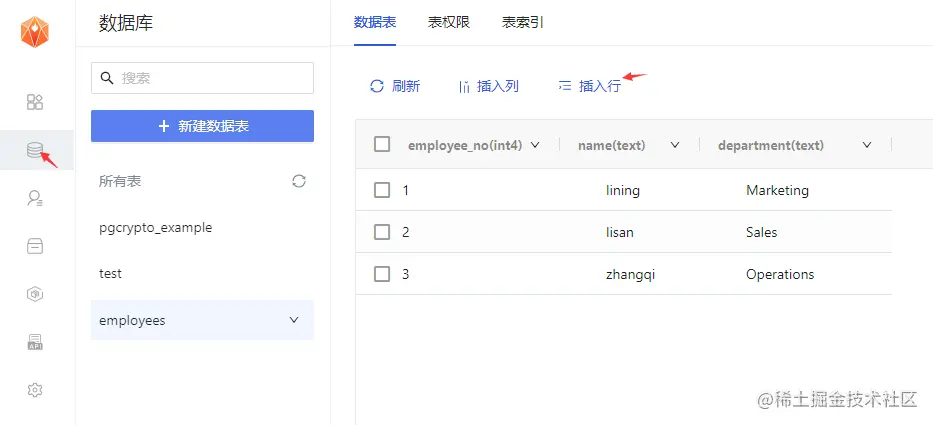Image resolution: width=933 pixels, height=425 pixels.
Task: Open the user management sidebar icon
Action: [35, 198]
